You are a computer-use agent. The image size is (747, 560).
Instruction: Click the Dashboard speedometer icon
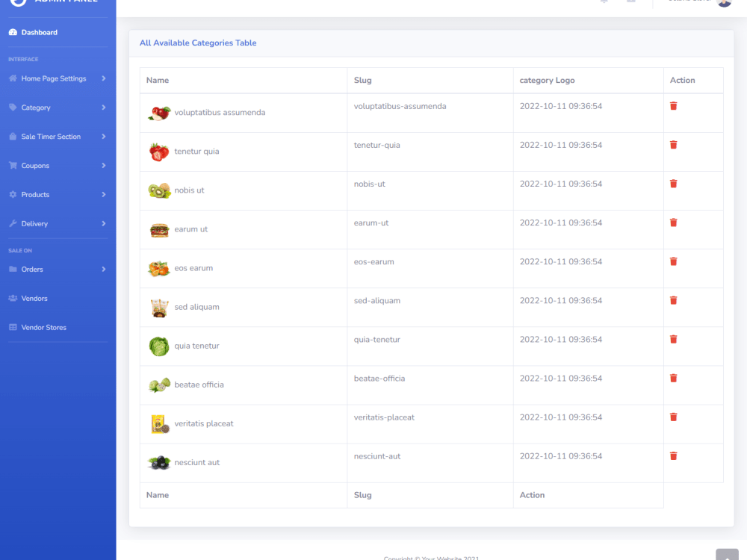coord(13,32)
